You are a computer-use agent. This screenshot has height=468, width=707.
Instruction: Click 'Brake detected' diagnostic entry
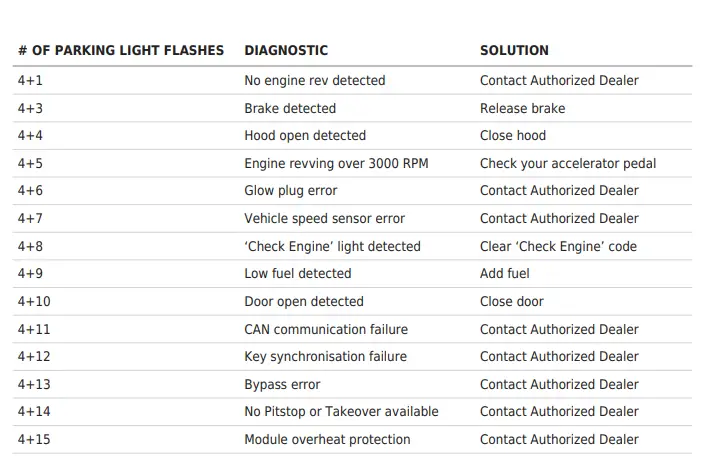(x=290, y=108)
